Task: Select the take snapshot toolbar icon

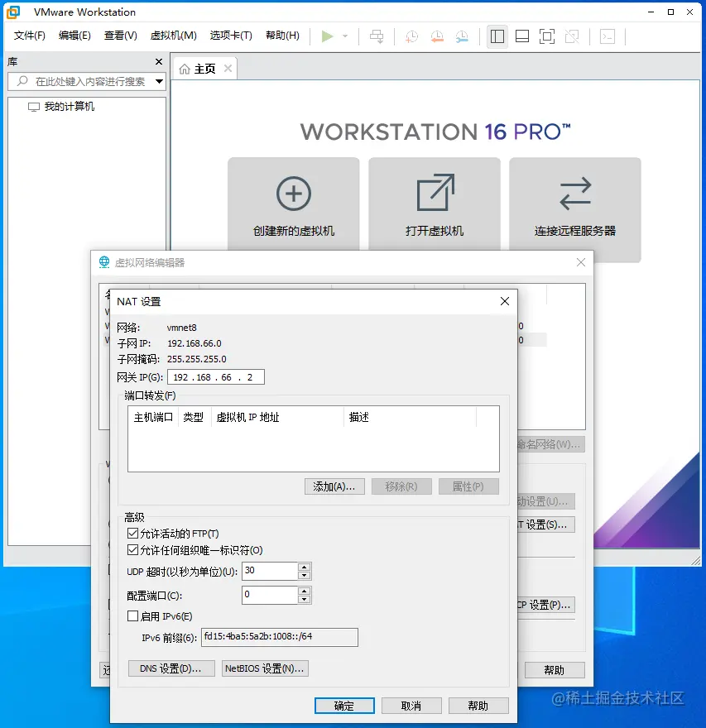Action: pos(411,36)
